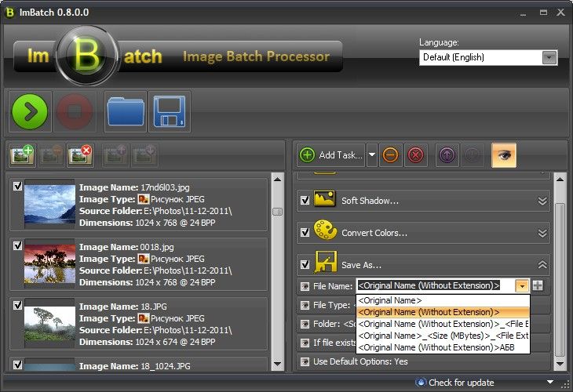573x392 pixels.
Task: Click the add images icon with green plus
Action: click(23, 155)
